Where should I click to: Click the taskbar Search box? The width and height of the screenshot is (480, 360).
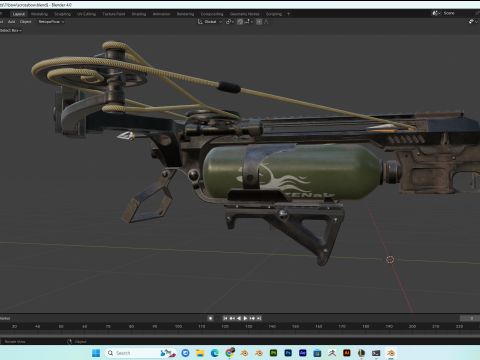[140, 353]
